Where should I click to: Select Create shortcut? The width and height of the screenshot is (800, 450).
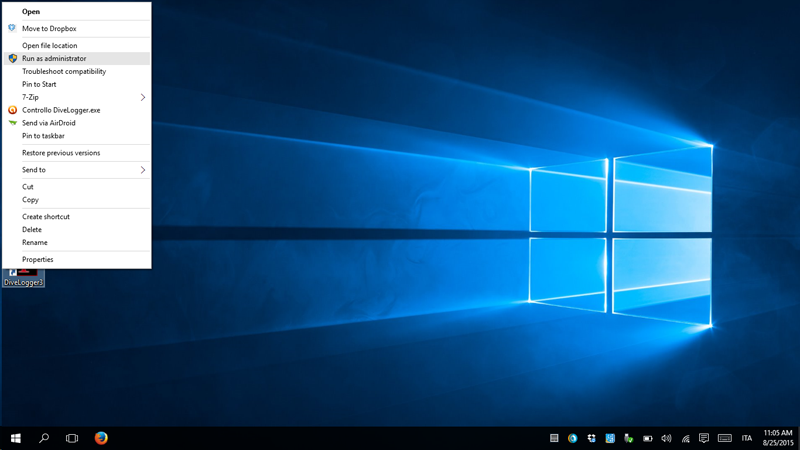point(77,216)
